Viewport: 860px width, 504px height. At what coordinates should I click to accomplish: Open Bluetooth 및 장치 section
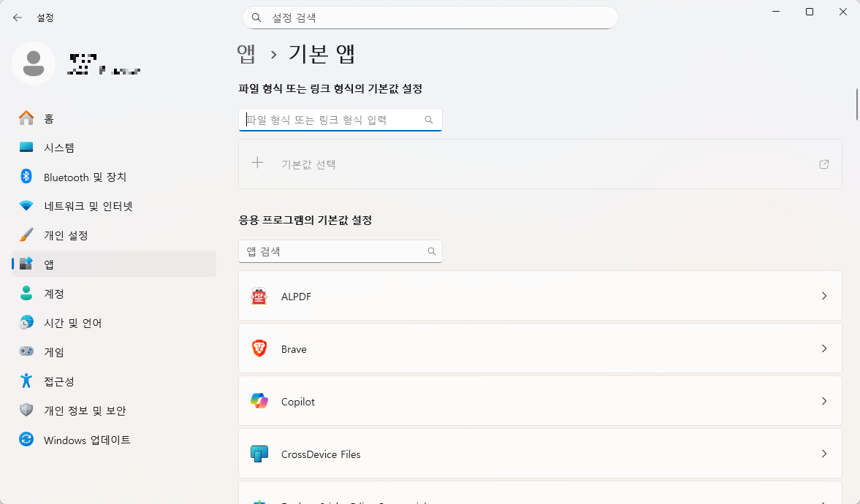pyautogui.click(x=113, y=177)
